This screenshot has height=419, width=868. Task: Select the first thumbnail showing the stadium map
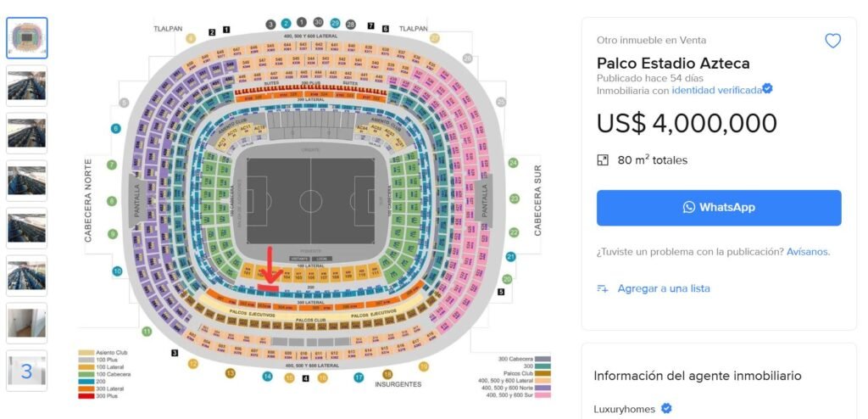coord(27,37)
